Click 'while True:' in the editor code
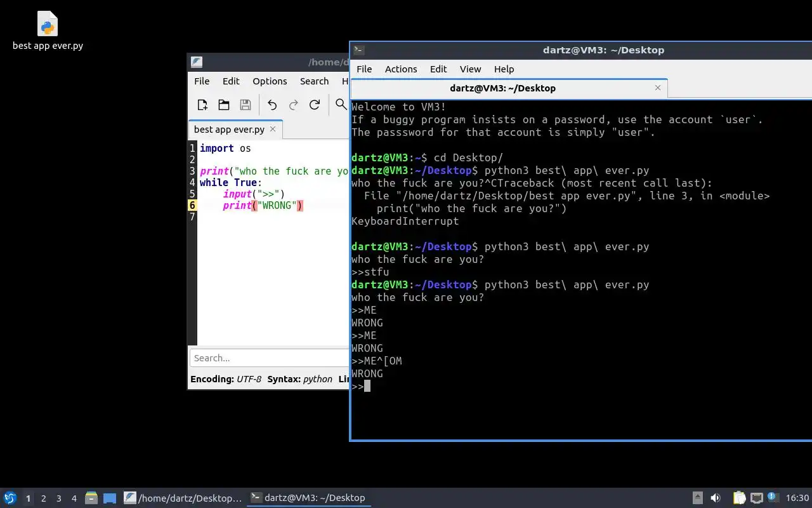 point(230,182)
